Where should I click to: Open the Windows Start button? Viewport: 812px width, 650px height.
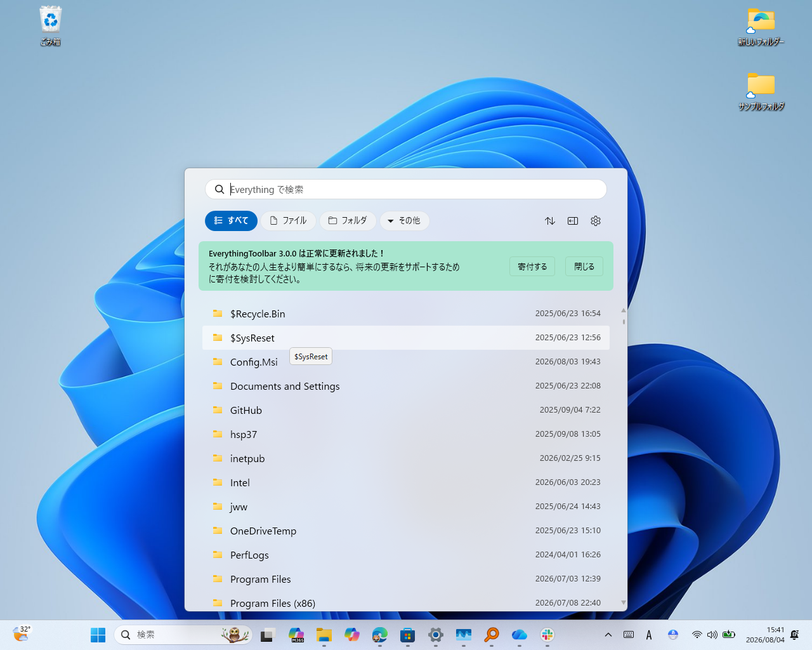pyautogui.click(x=98, y=635)
